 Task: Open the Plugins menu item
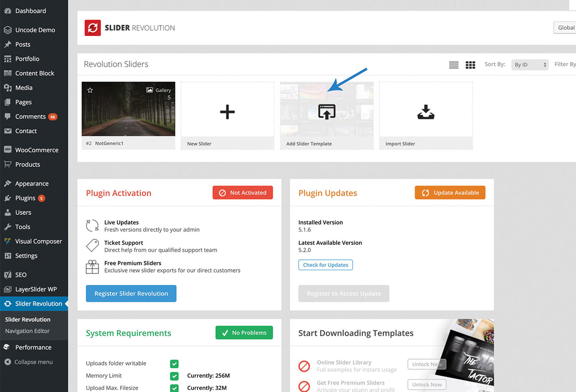25,198
